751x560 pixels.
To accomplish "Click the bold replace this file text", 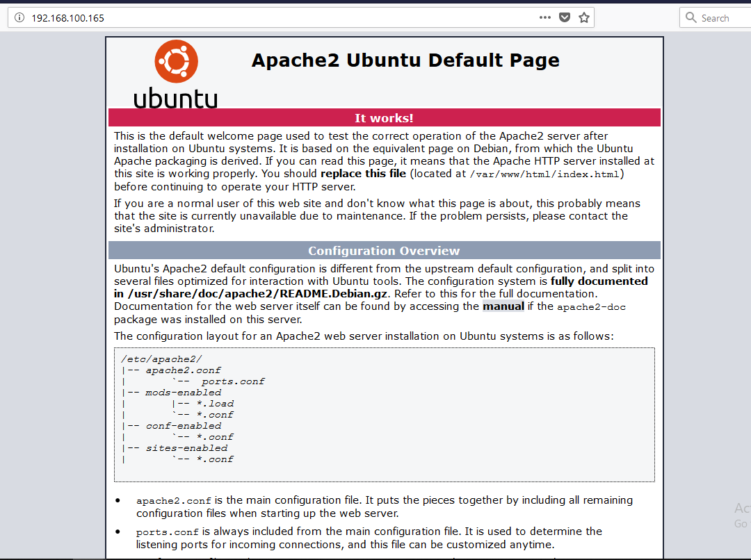I will (x=363, y=174).
